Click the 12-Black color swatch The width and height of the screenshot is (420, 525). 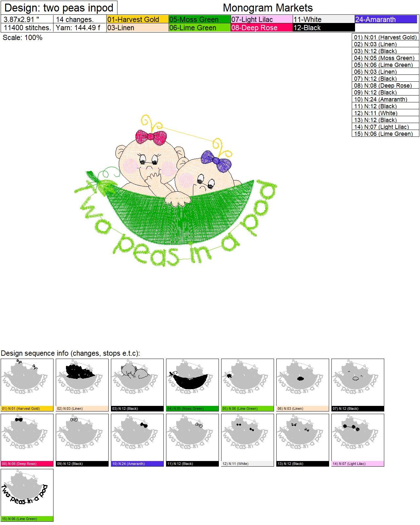[324, 28]
